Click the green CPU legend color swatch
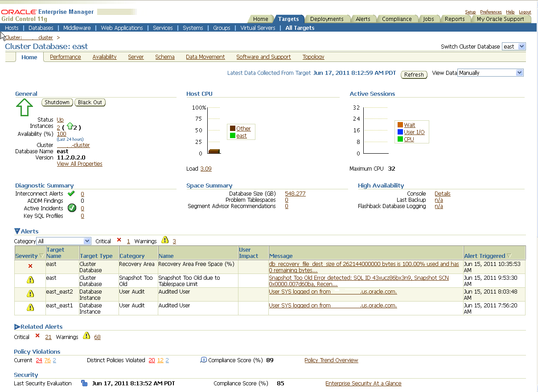 [400, 139]
